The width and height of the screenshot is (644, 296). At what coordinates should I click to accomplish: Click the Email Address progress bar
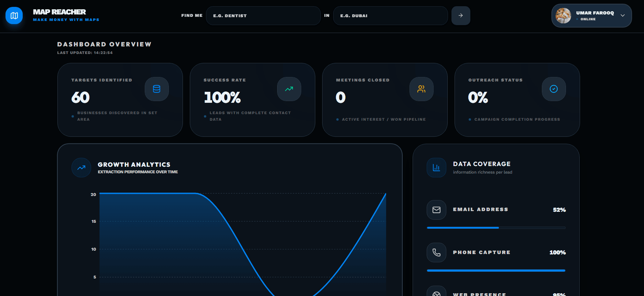[x=496, y=228]
